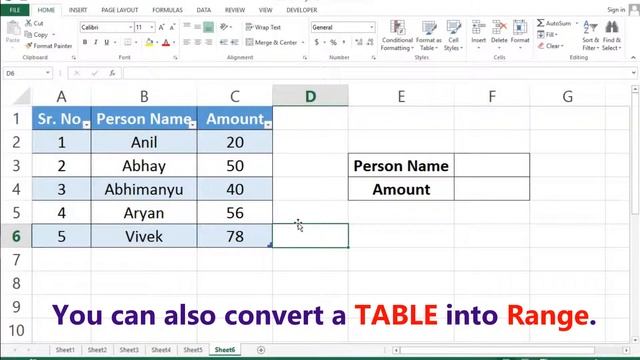
Task: Open the Sr. No filter dropdown
Action: click(86, 124)
